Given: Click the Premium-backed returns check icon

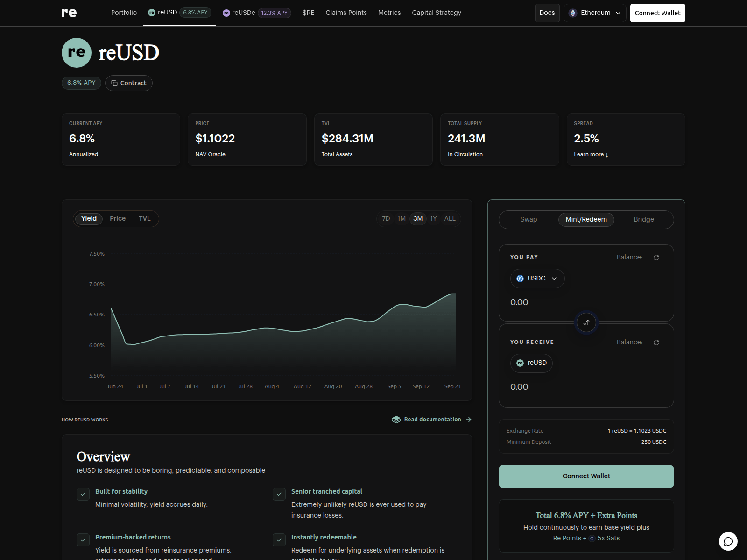Looking at the screenshot, I should pos(83,540).
